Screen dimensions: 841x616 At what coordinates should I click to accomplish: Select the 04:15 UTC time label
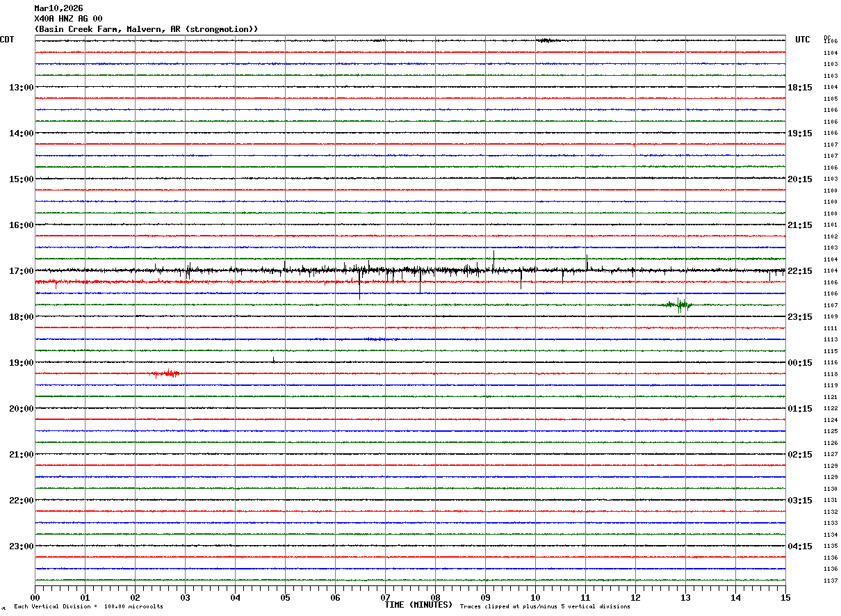(799, 546)
